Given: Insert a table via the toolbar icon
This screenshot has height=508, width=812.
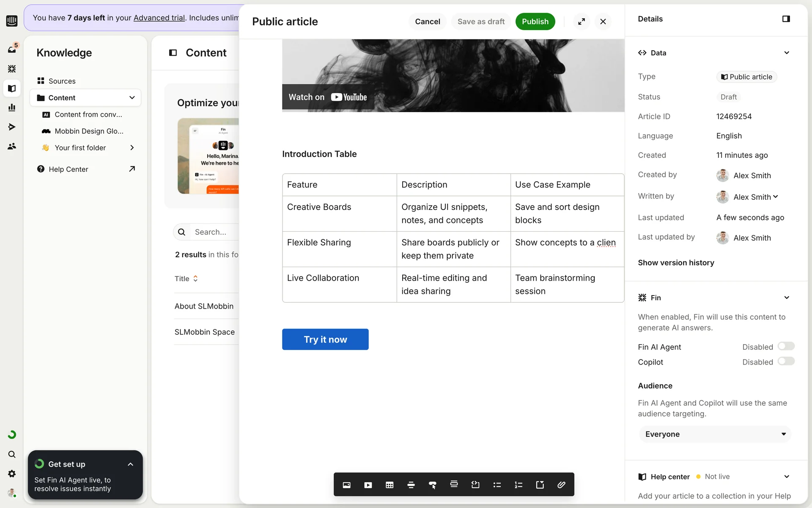Looking at the screenshot, I should click(x=390, y=485).
